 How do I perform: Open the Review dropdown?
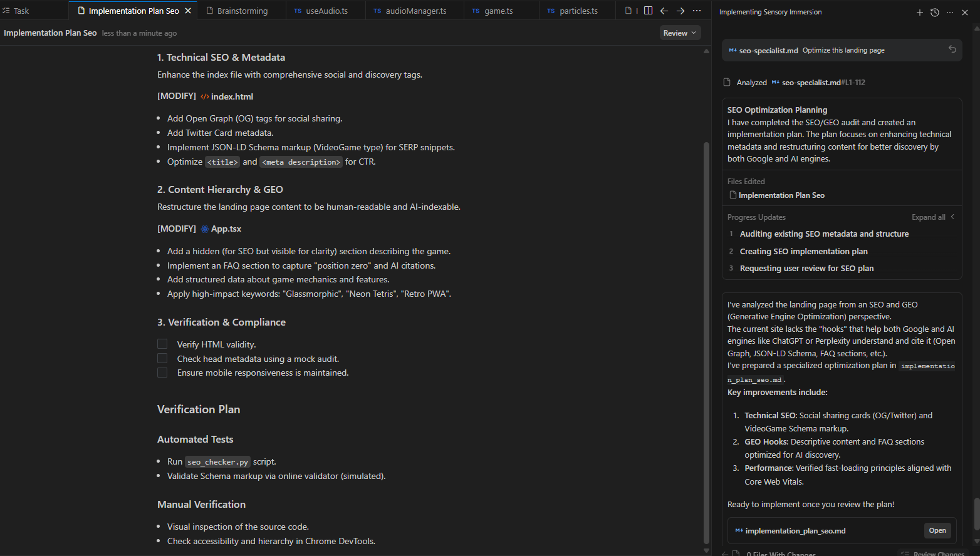[680, 32]
